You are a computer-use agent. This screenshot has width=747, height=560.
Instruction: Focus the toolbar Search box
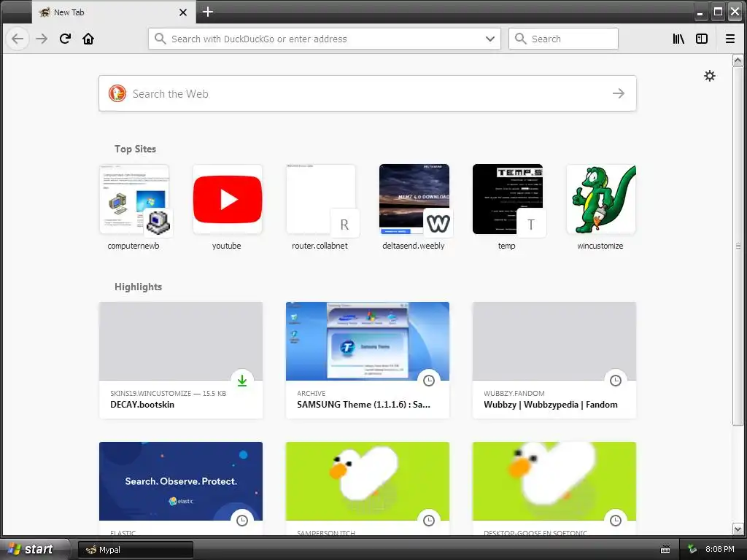pyautogui.click(x=564, y=39)
